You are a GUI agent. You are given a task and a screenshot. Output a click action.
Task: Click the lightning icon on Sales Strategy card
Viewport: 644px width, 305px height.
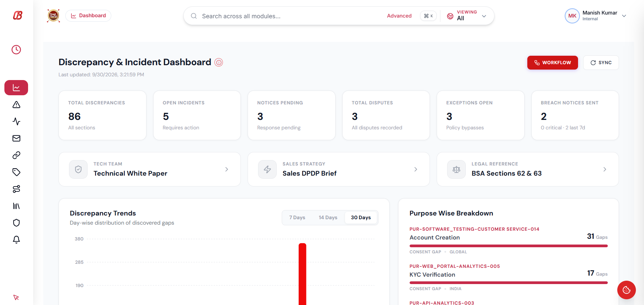coord(268,169)
